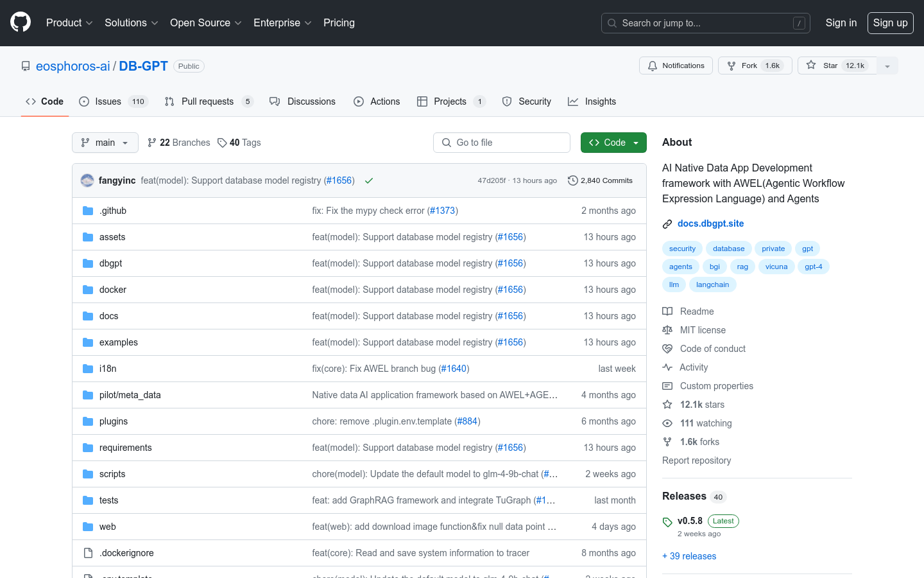Expand the Enterprise menu

[x=282, y=23]
